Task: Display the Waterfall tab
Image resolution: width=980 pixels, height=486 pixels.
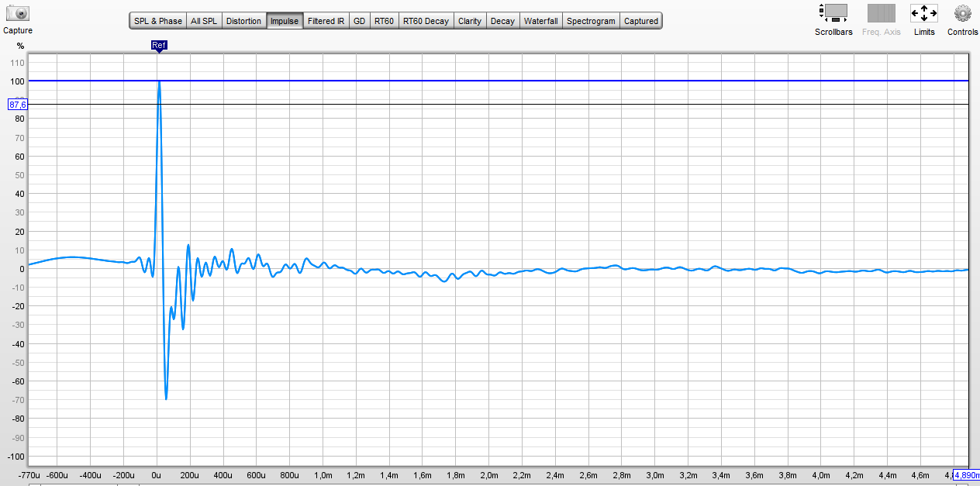Action: 540,21
